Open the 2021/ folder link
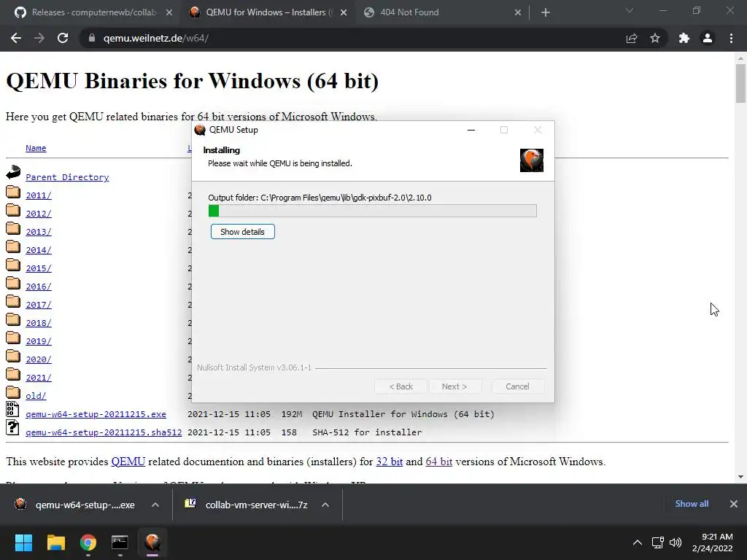 click(39, 378)
